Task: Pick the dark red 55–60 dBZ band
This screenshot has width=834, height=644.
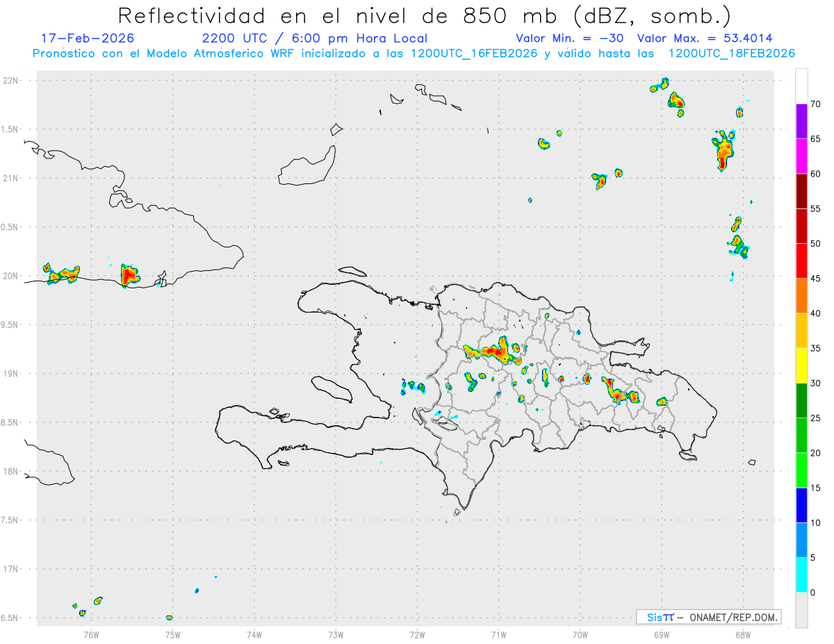Action: [x=801, y=191]
